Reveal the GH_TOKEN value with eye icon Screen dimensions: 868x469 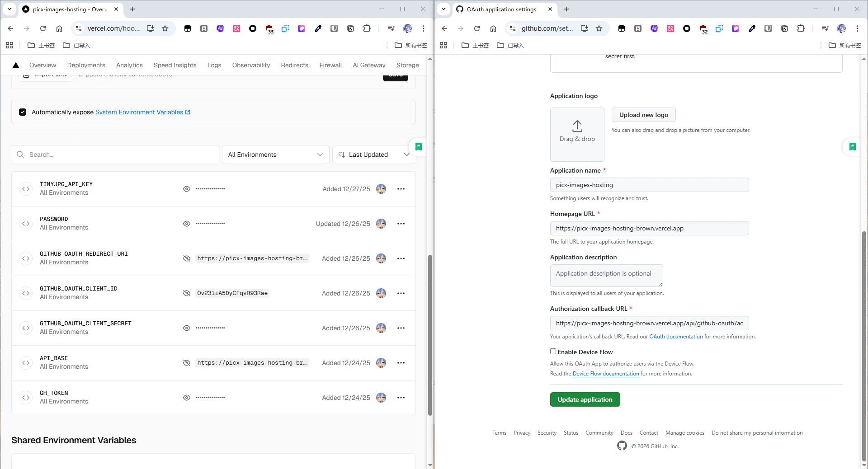[x=186, y=398]
